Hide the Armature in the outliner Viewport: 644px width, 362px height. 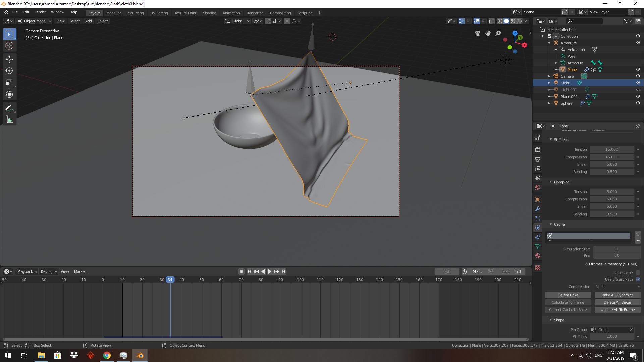pyautogui.click(x=638, y=43)
